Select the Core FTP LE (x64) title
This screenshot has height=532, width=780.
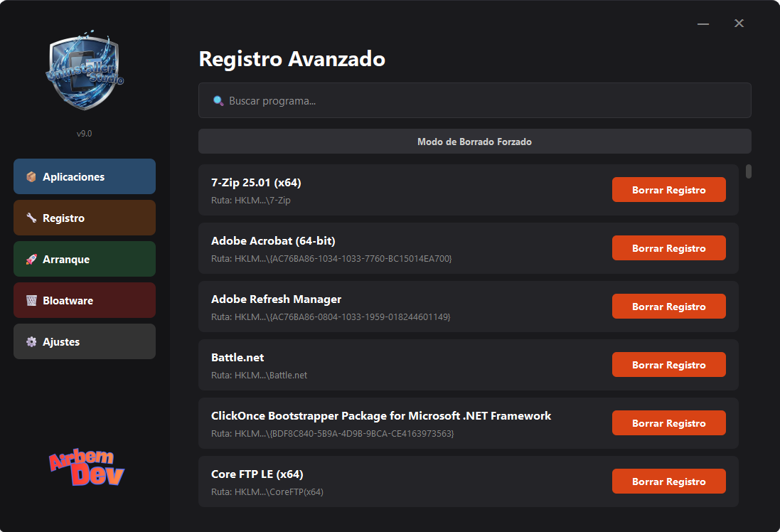pyautogui.click(x=257, y=474)
